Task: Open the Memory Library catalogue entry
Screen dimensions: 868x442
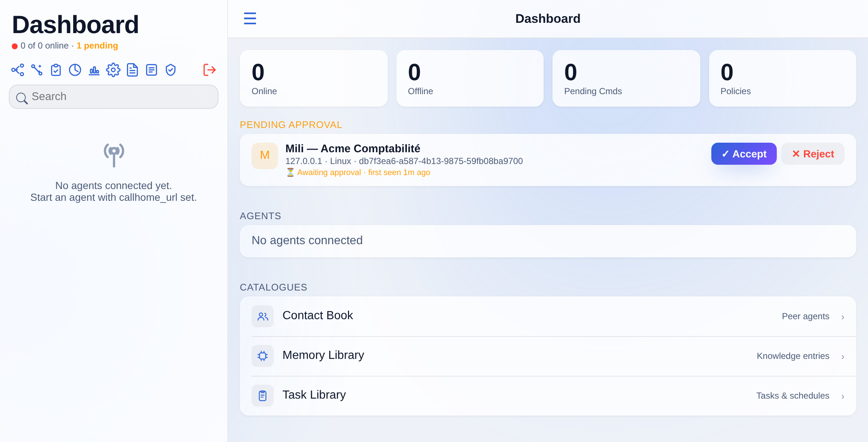Action: click(548, 356)
